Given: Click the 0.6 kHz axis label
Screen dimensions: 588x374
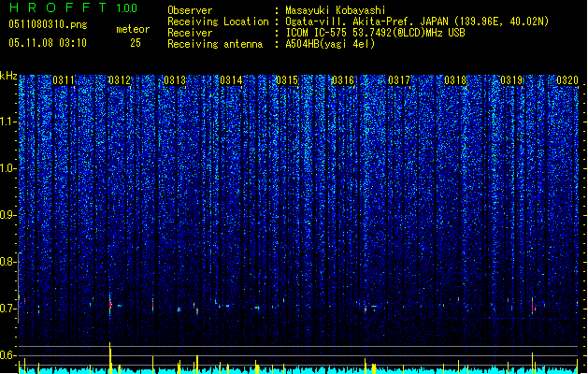Looking at the screenshot, I should [x=7, y=355].
